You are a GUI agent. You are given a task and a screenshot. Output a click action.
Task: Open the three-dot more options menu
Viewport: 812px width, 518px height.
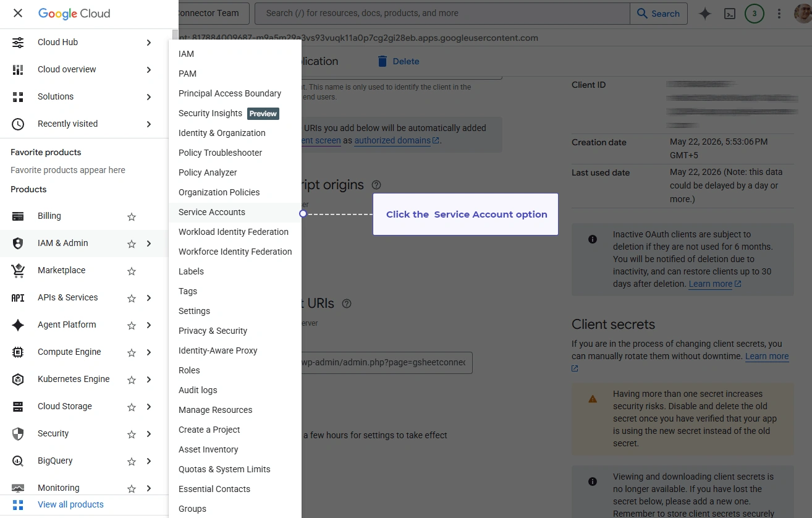point(779,14)
